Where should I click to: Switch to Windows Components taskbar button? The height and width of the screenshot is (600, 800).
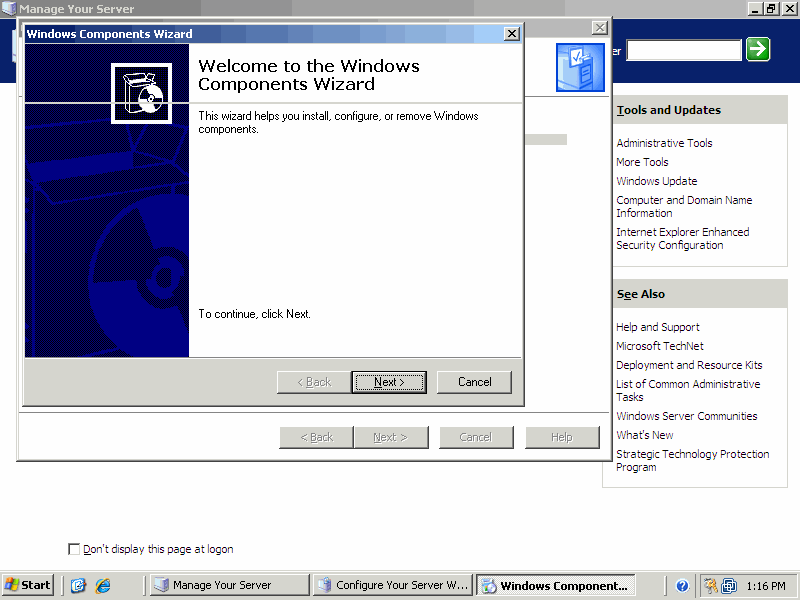tap(556, 585)
